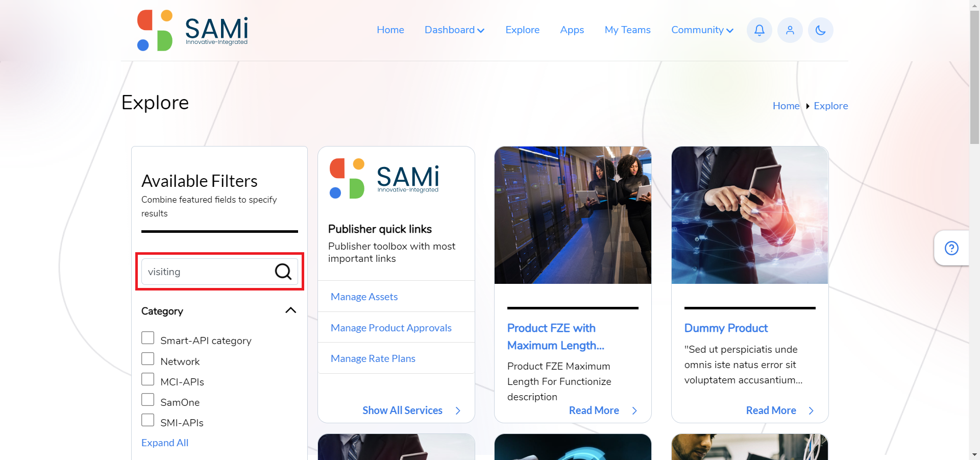This screenshot has height=460, width=980.
Task: Click the scrollbar up arrow
Action: [x=974, y=5]
